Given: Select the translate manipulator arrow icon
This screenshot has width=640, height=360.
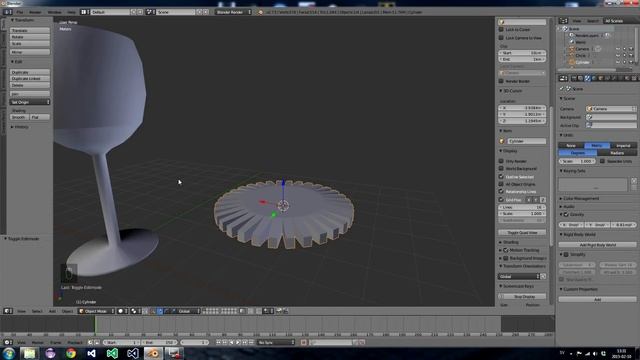Looking at the screenshot, I should [x=160, y=311].
